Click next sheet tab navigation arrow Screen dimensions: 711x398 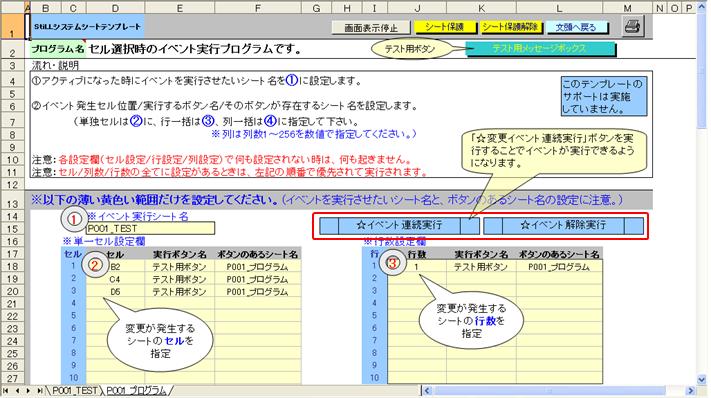(x=28, y=390)
